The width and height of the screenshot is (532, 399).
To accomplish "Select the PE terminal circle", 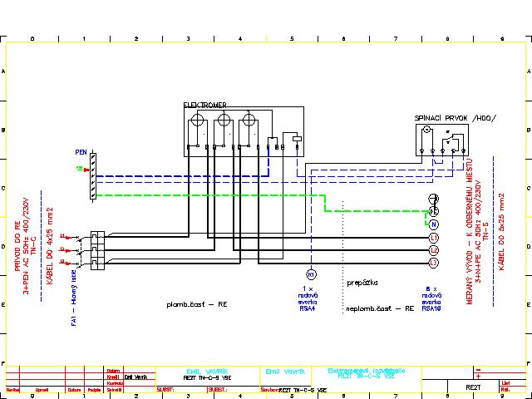I will click(x=433, y=211).
